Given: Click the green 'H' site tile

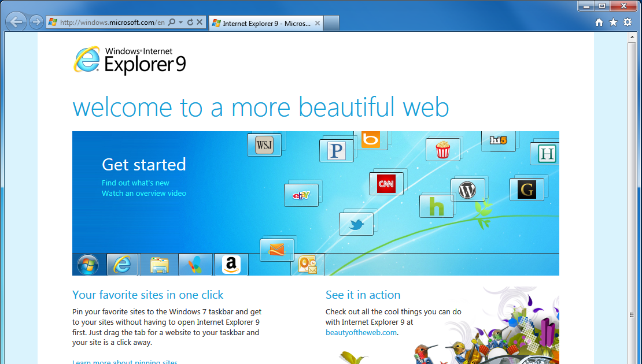Looking at the screenshot, I should click(x=545, y=154).
